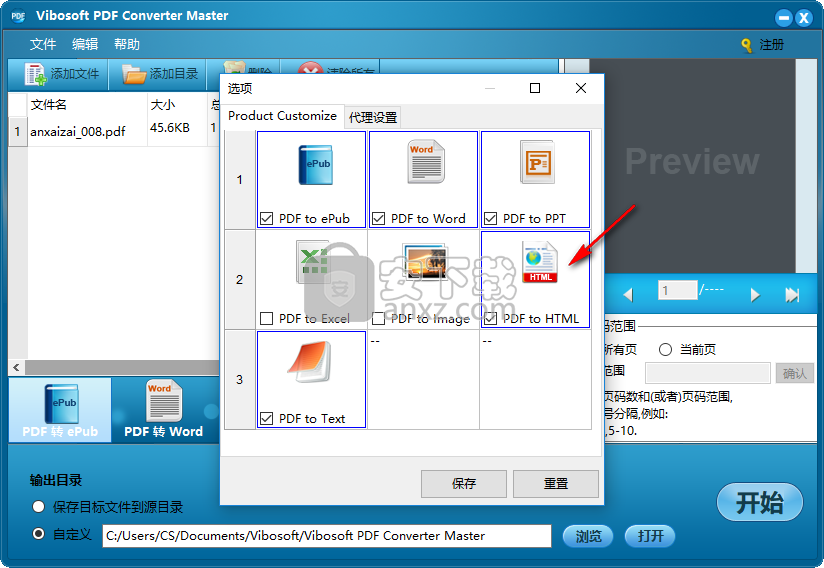The width and height of the screenshot is (824, 568).
Task: Click the page range input field
Action: (x=708, y=373)
